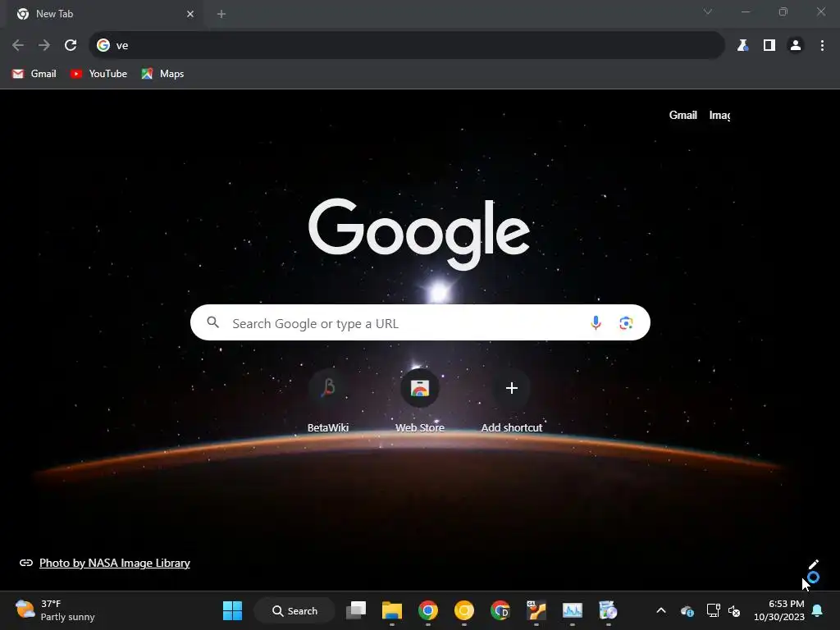The height and width of the screenshot is (630, 840).
Task: Open the profile avatar menu
Action: [x=796, y=45]
